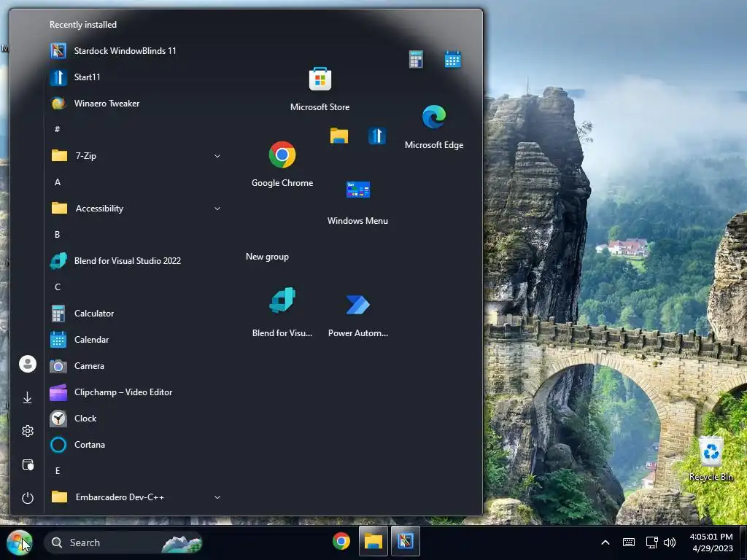Open Settings gear in start menu sidebar
Screen dimensions: 747x560
(x=28, y=431)
